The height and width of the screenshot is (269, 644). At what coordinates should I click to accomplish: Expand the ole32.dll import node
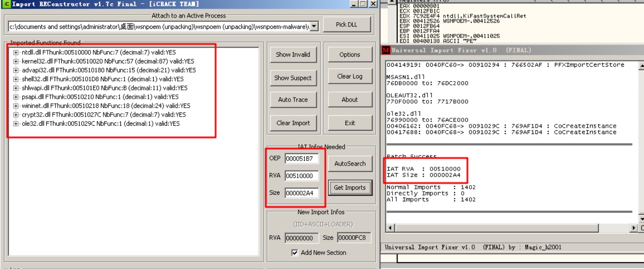click(16, 124)
